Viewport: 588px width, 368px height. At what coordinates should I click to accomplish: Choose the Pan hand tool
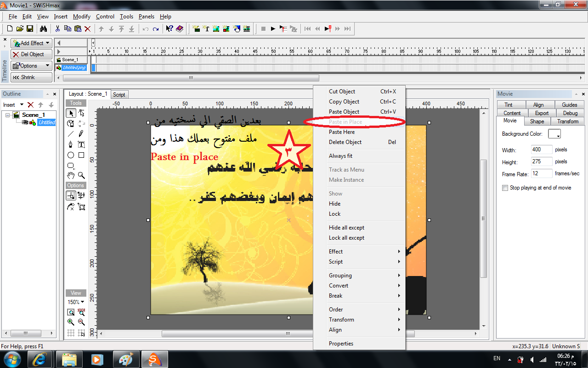tap(71, 175)
